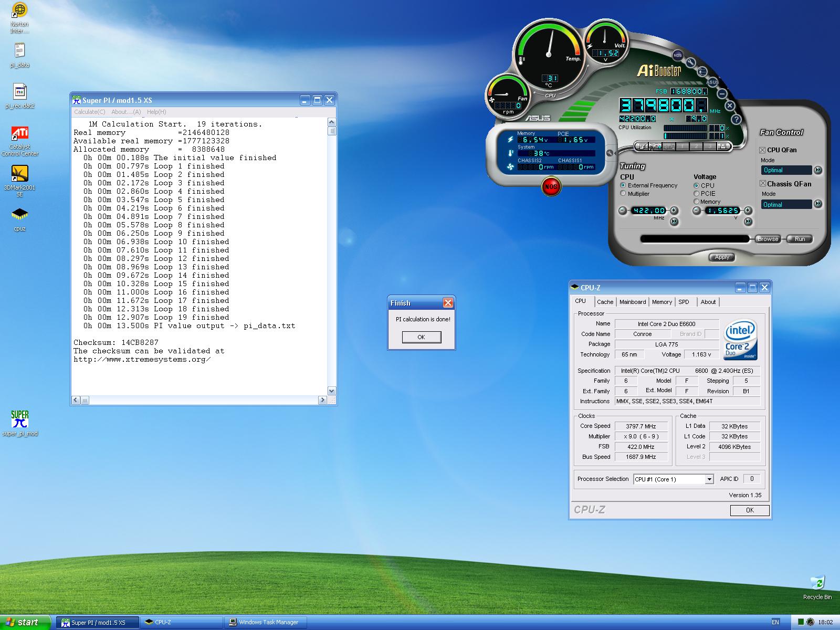Switch to the Cache tab in CPU-Z

coord(605,302)
